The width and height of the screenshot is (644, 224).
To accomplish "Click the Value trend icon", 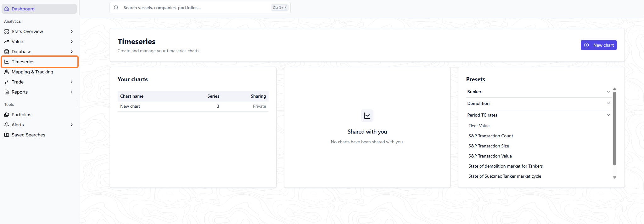I will tap(7, 42).
